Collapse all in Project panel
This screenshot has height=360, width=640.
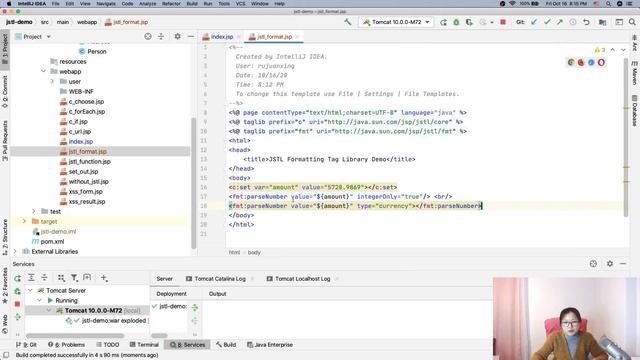pos(161,36)
